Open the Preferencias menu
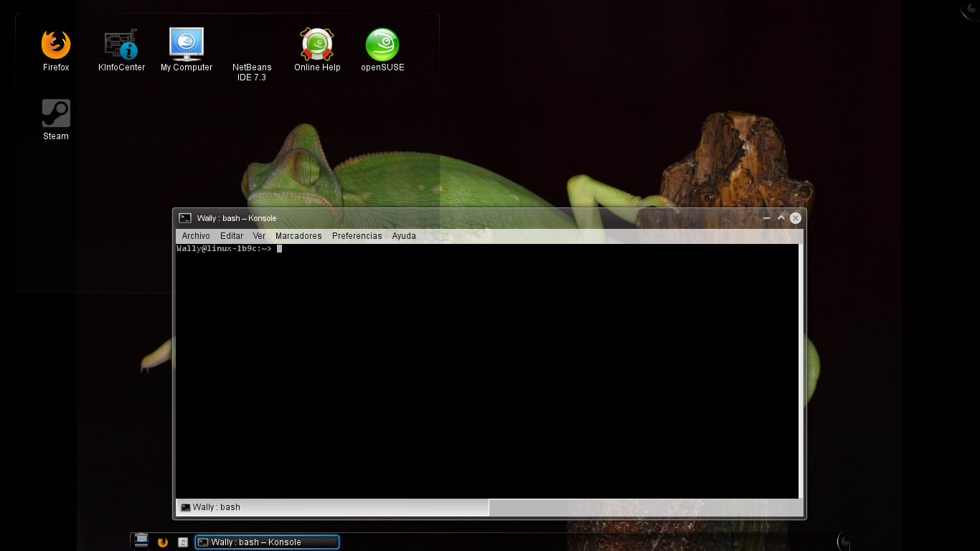Image resolution: width=980 pixels, height=551 pixels. click(357, 235)
